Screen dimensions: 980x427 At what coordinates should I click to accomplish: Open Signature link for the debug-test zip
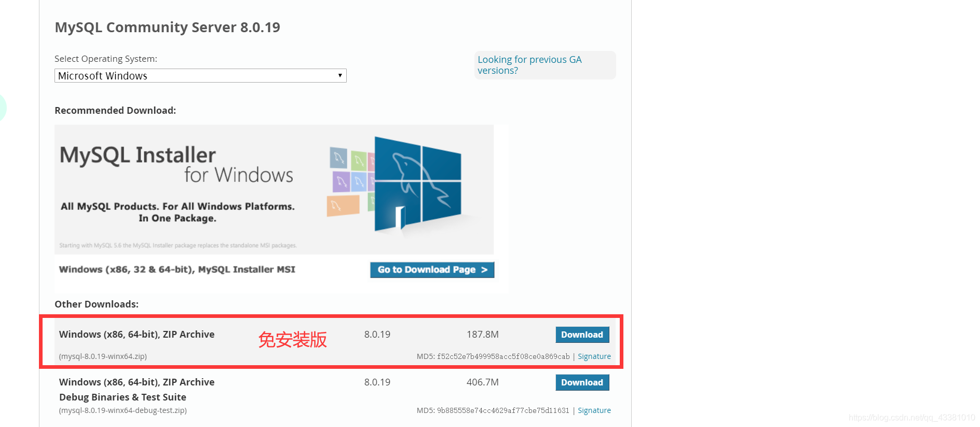594,410
